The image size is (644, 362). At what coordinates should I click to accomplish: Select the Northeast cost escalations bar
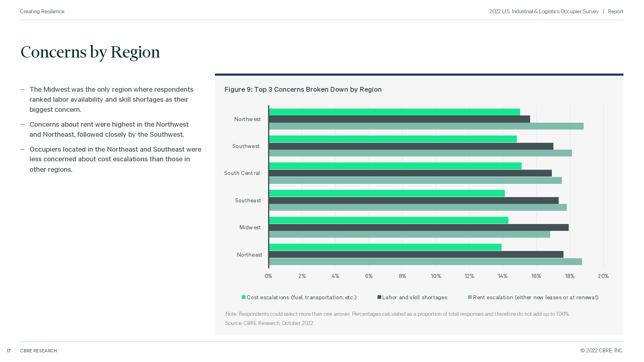pos(385,247)
